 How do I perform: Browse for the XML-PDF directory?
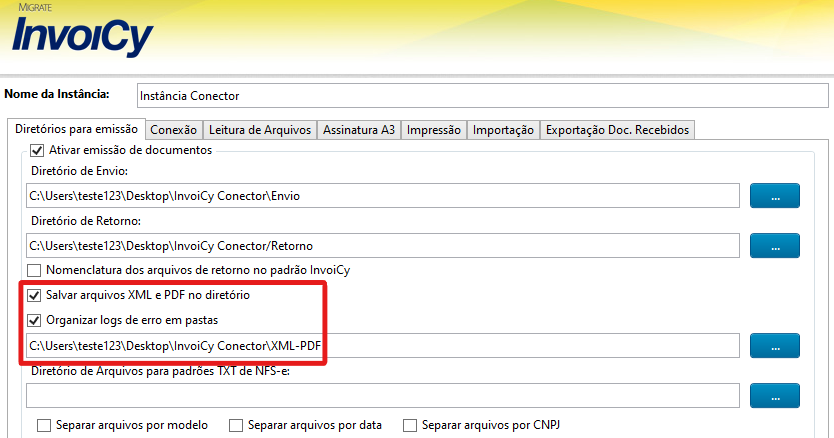[775, 346]
